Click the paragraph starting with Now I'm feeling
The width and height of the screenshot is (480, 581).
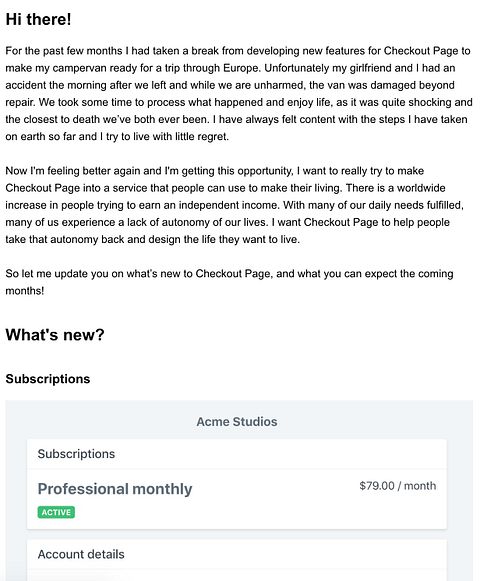pyautogui.click(x=234, y=205)
